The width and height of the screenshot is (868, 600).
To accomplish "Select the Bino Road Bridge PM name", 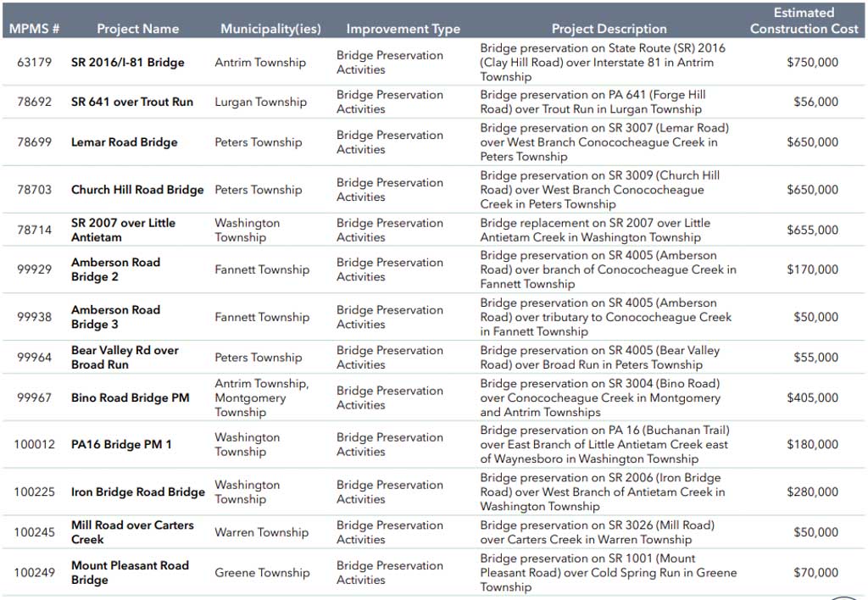I will pos(130,397).
